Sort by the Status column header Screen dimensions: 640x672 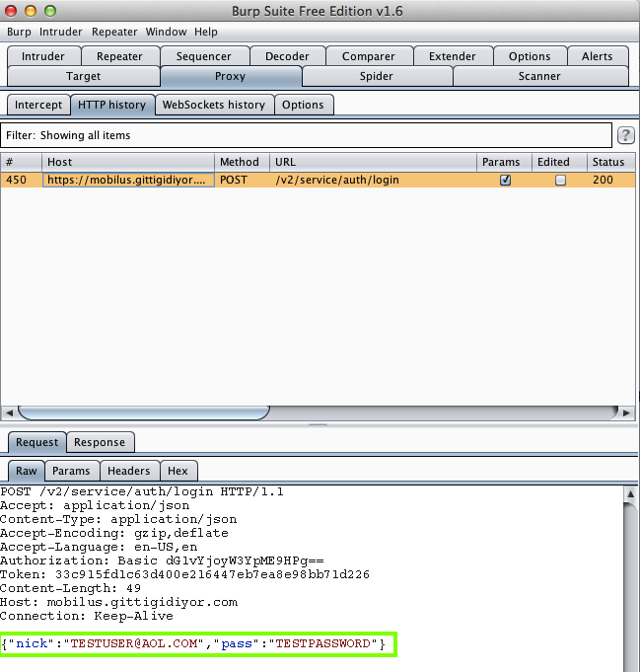(610, 162)
